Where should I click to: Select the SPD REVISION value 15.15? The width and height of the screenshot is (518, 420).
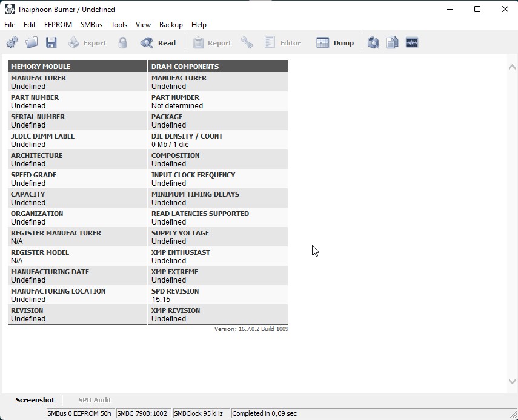161,299
